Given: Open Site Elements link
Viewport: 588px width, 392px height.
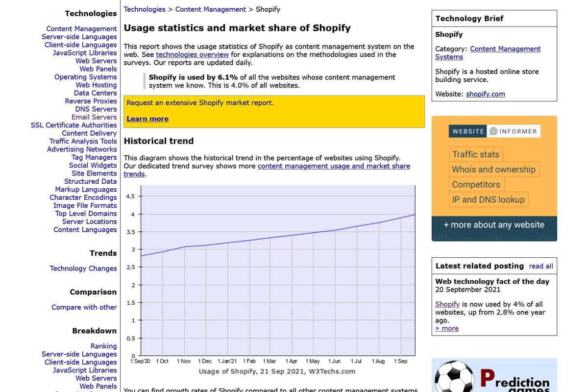Looking at the screenshot, I should coord(94,173).
